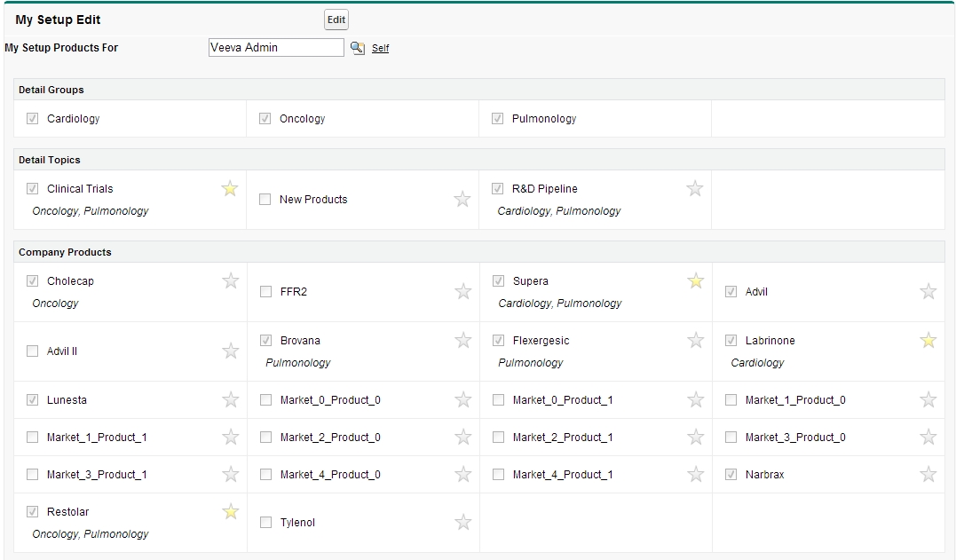
Task: Check the Market_4_Product_1 checkbox
Action: coord(498,475)
